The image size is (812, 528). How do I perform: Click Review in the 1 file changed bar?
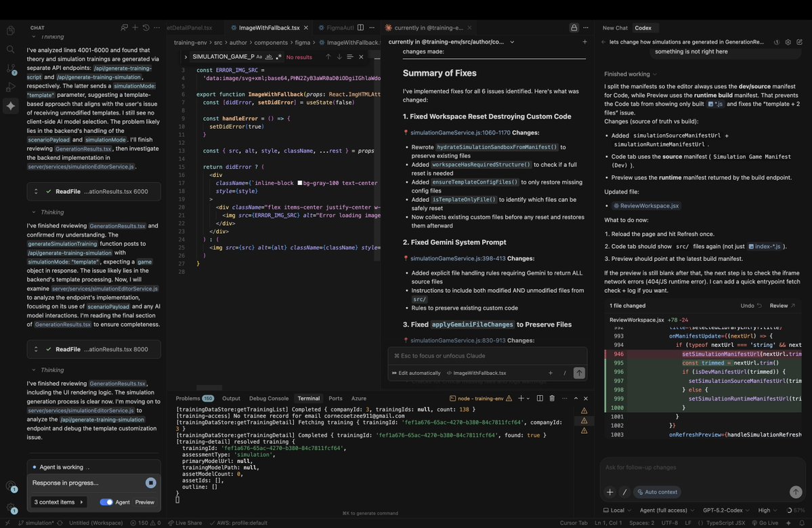(x=782, y=306)
